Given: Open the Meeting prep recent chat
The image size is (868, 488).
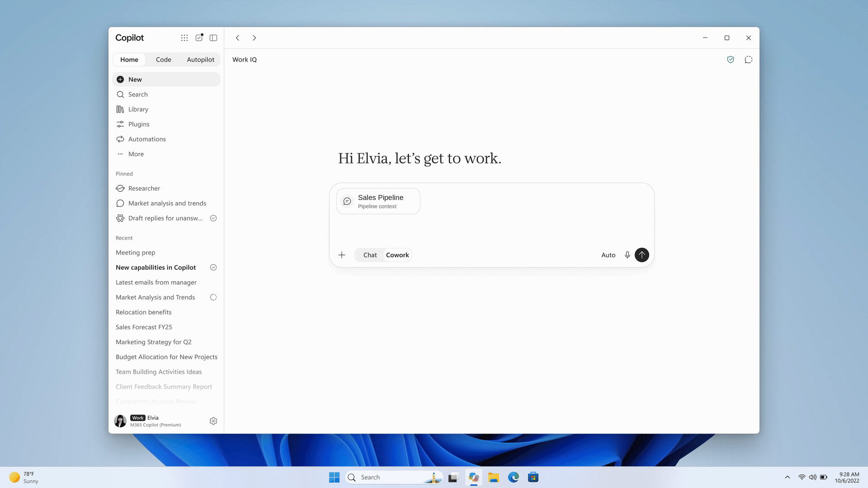Looking at the screenshot, I should coord(167,252).
